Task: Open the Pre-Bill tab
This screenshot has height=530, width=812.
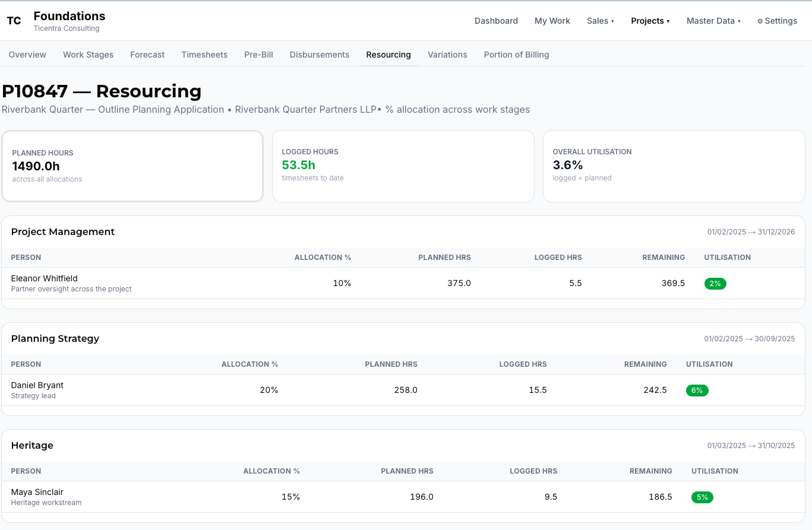Action: (258, 55)
